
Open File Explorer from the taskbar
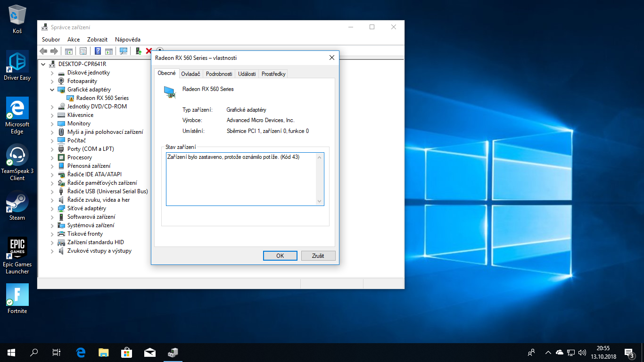click(104, 352)
